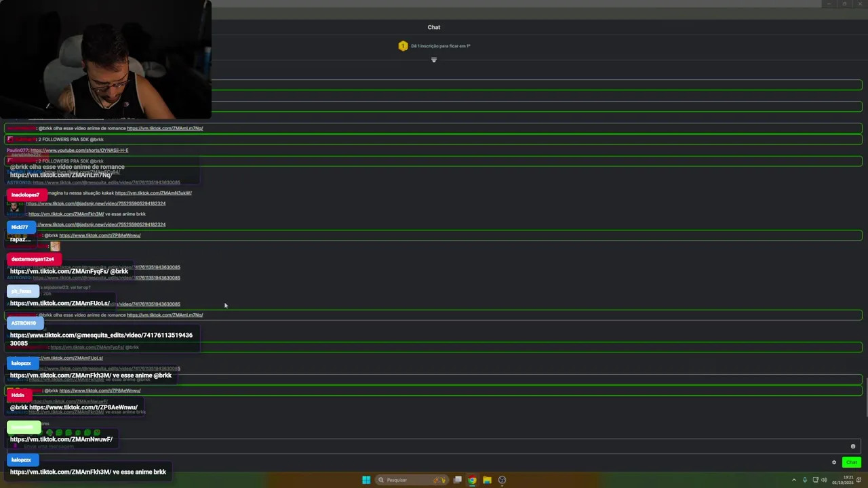The image size is (868, 488).
Task: Click the emote image in chat message
Action: 55,247
